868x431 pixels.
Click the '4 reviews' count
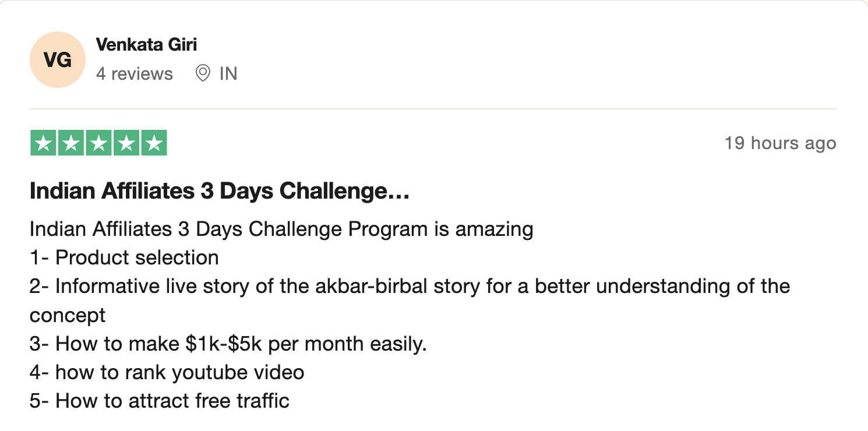point(134,74)
